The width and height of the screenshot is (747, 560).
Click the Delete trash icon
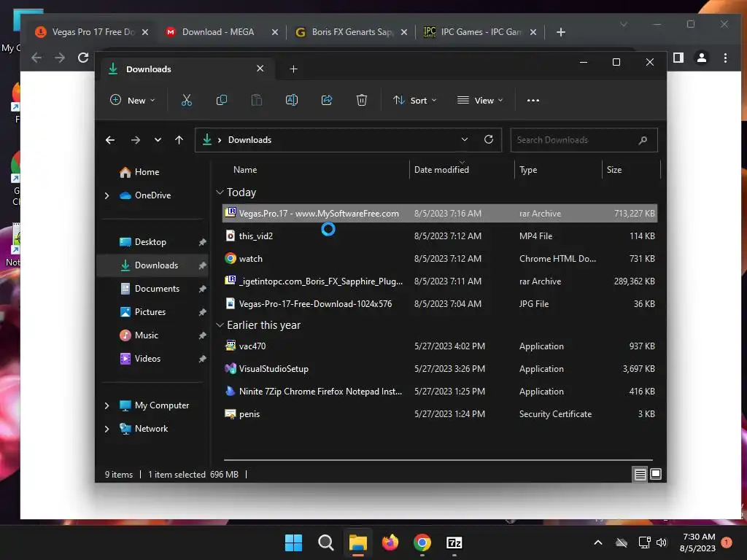(362, 100)
